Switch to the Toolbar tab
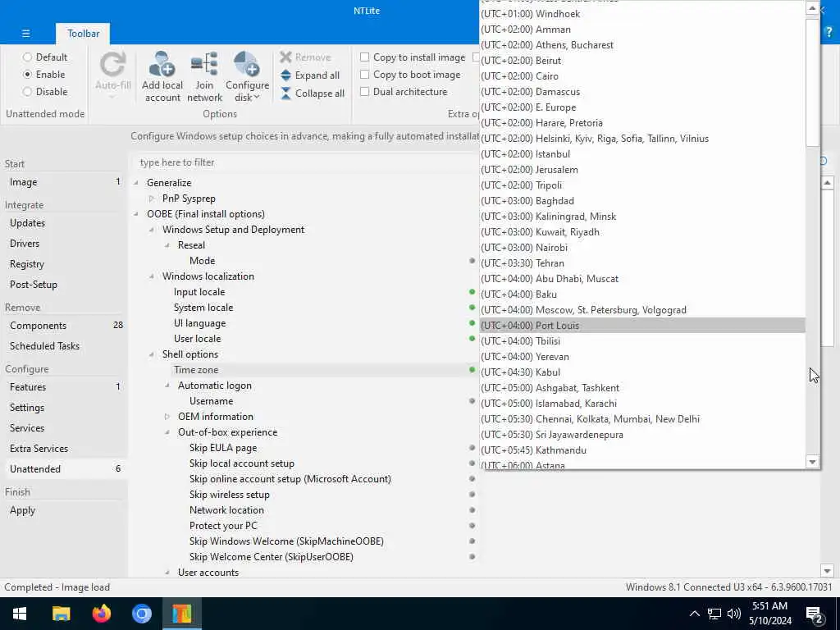Viewport: 840px width, 630px height. click(x=83, y=33)
